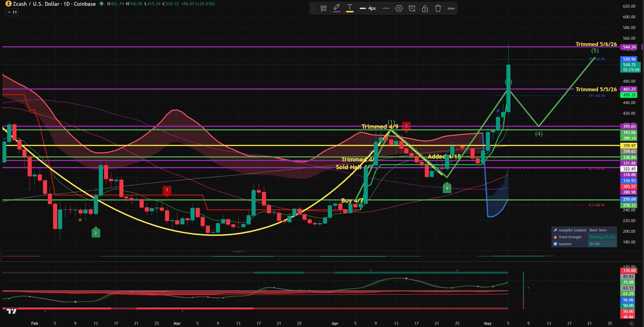Select the 'Added 4/15' annotation
Viewport: 644px width, 327px height.
(444, 156)
